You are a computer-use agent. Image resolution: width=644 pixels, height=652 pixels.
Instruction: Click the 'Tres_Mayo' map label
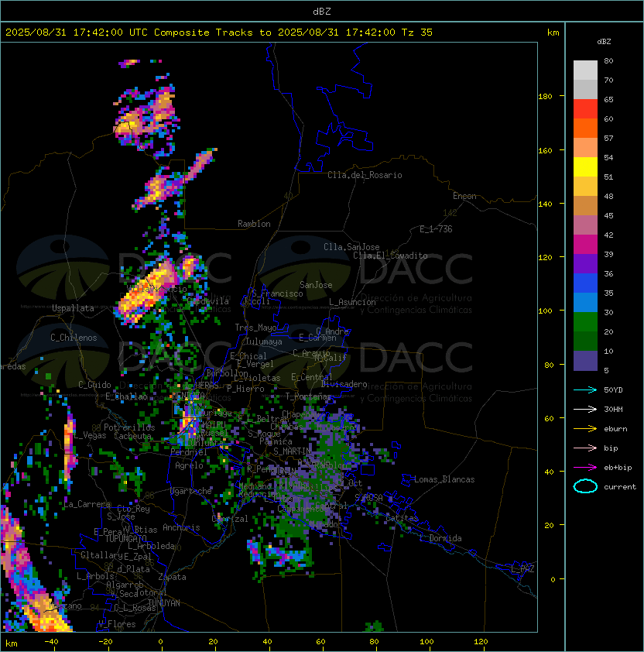tap(255, 328)
